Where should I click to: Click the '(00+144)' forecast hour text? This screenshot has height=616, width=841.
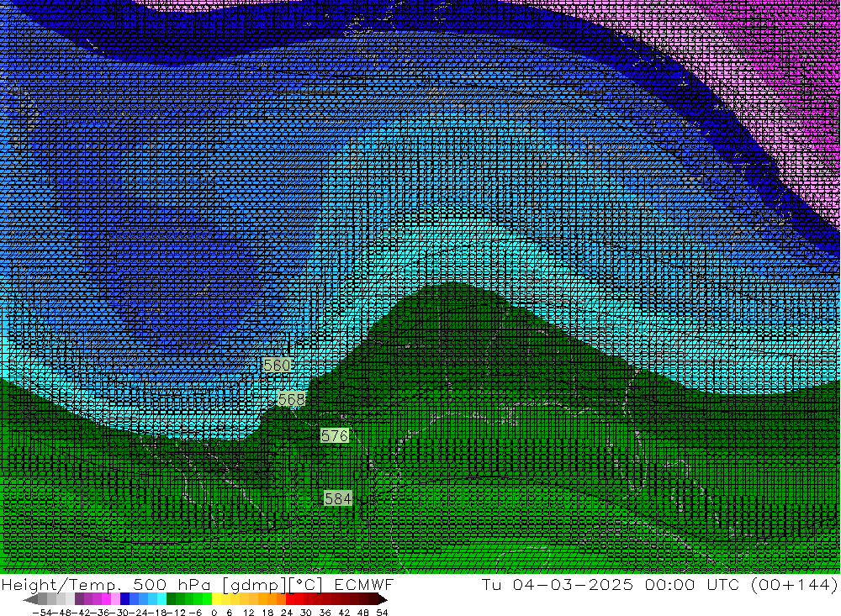tap(795, 584)
